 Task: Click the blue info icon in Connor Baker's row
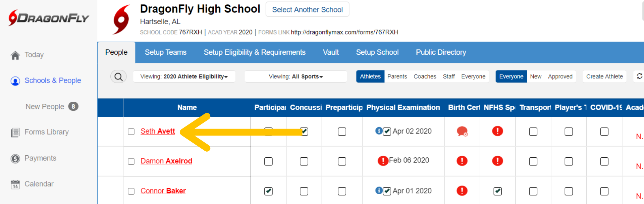[379, 191]
